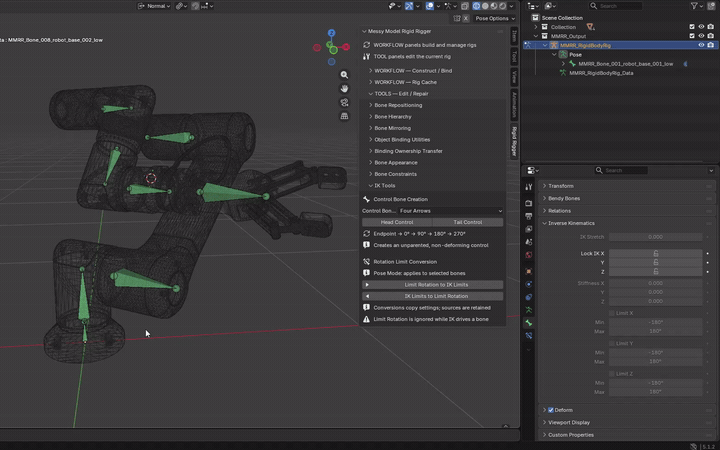Toggle Lock IK Z

655,272
